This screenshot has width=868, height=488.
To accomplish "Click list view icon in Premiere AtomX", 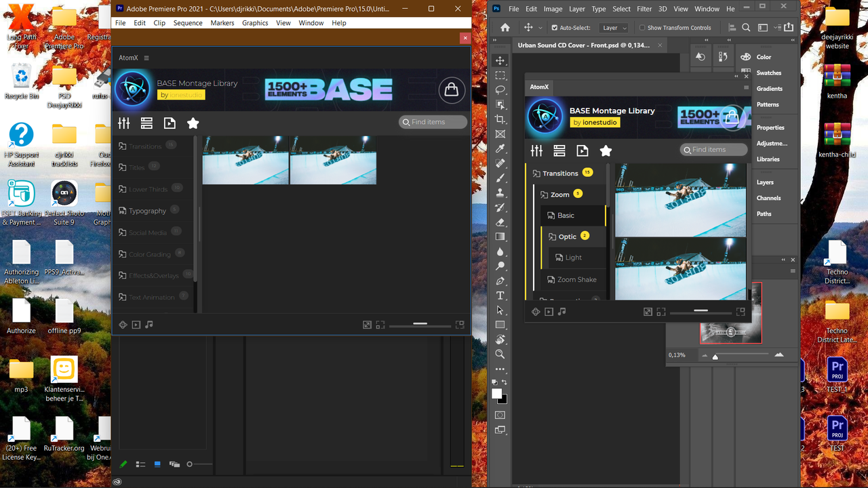I will 146,123.
